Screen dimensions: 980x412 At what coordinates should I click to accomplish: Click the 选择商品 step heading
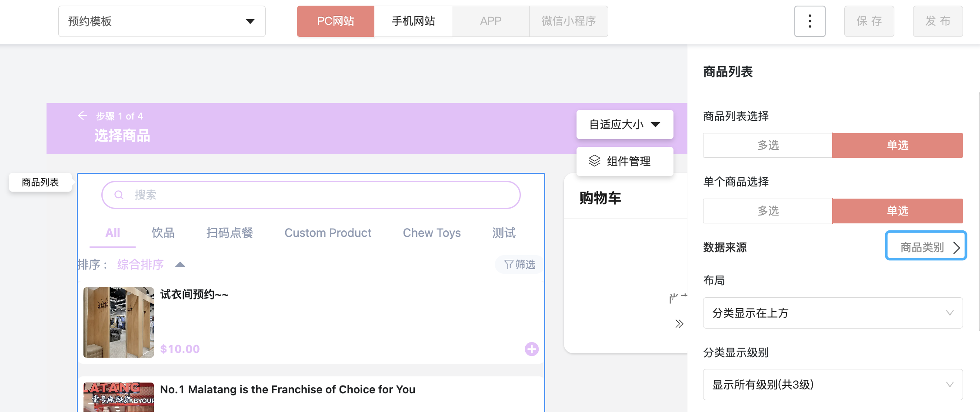point(122,136)
